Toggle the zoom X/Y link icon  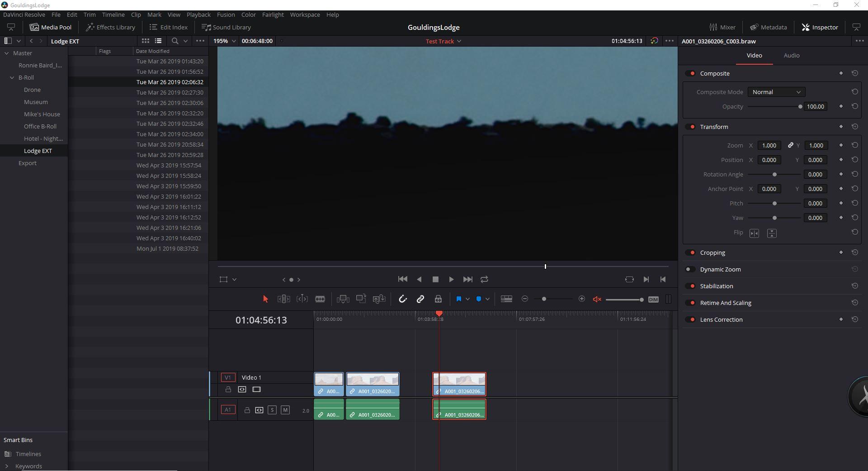(x=790, y=145)
